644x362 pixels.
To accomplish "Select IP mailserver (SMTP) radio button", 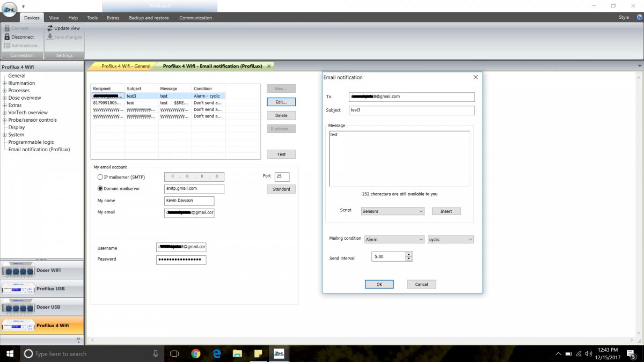I will pyautogui.click(x=100, y=177).
